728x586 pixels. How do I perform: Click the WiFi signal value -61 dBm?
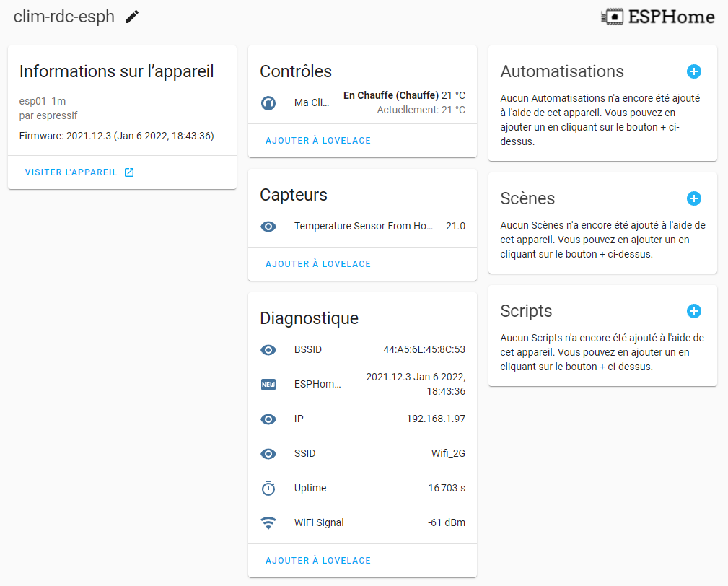(447, 522)
